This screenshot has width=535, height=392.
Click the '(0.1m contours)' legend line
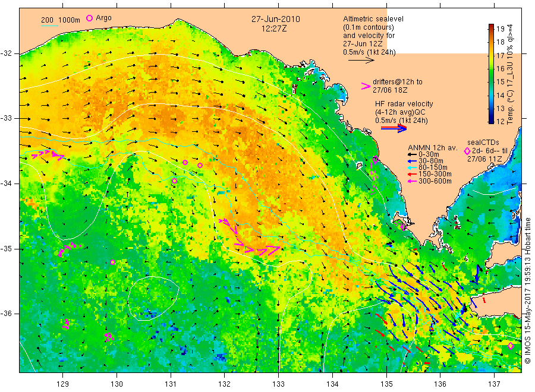point(368,27)
